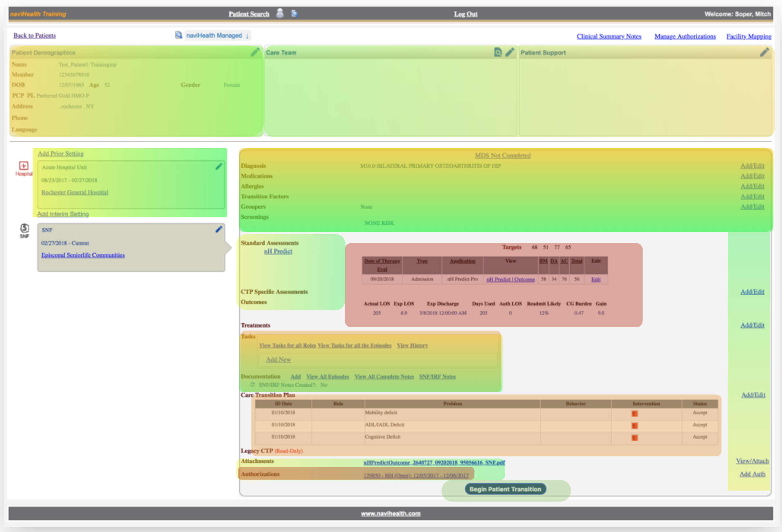782x532 pixels.
Task: Open the Care Team search document icon
Action: (x=498, y=52)
